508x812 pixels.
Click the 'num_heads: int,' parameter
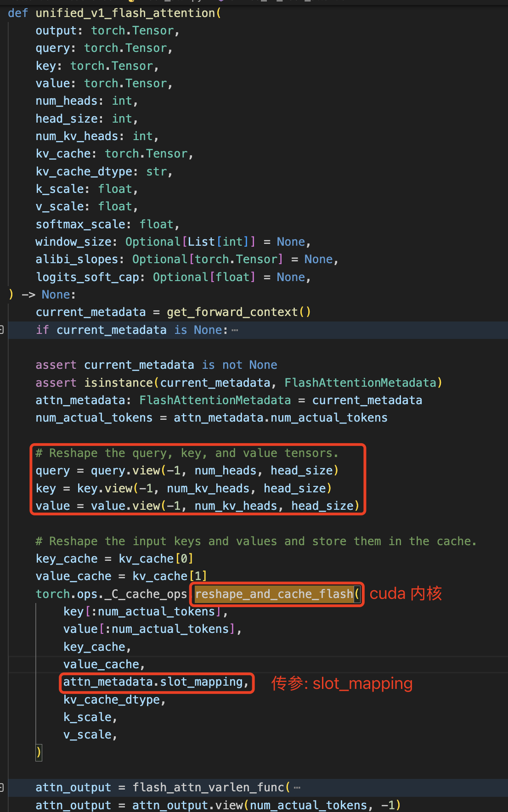coord(87,101)
